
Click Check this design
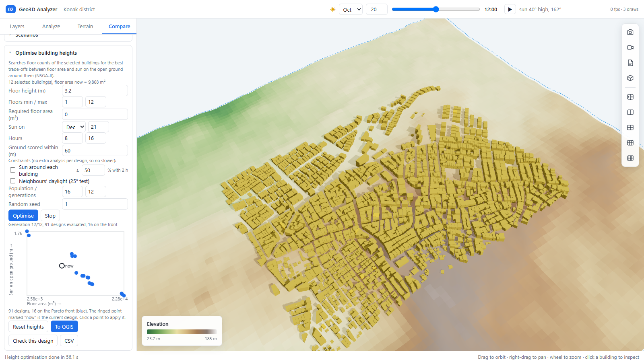[33, 341]
